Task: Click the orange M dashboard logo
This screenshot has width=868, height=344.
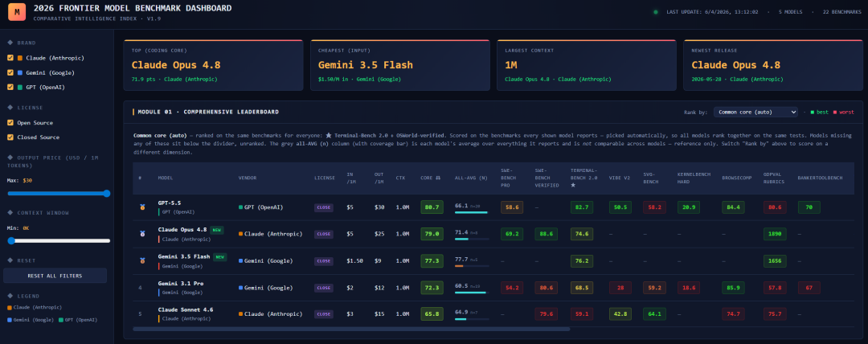Action: [17, 11]
